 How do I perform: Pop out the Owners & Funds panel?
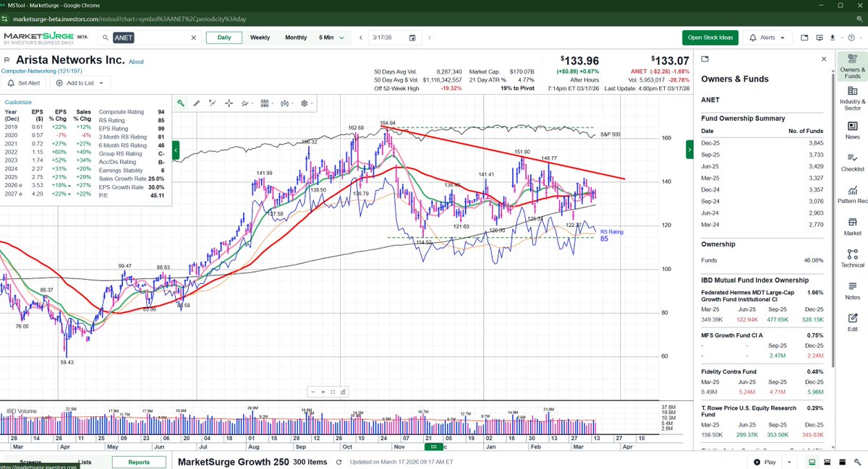point(705,59)
